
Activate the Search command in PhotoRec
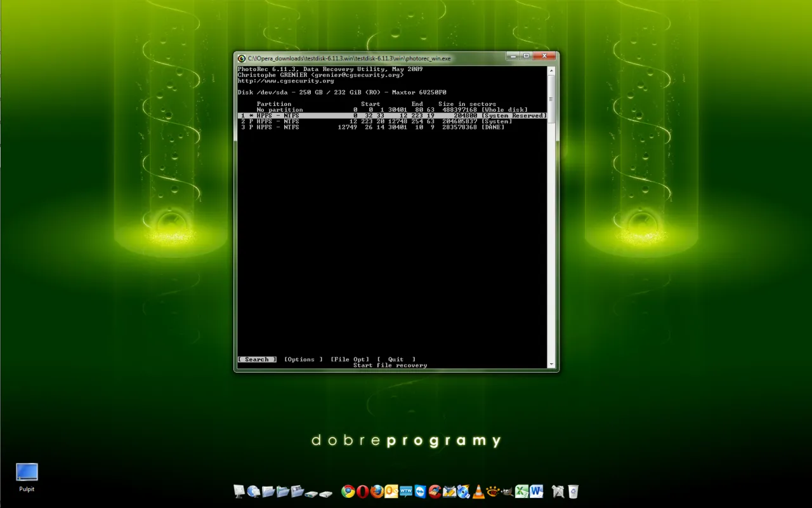coord(256,359)
